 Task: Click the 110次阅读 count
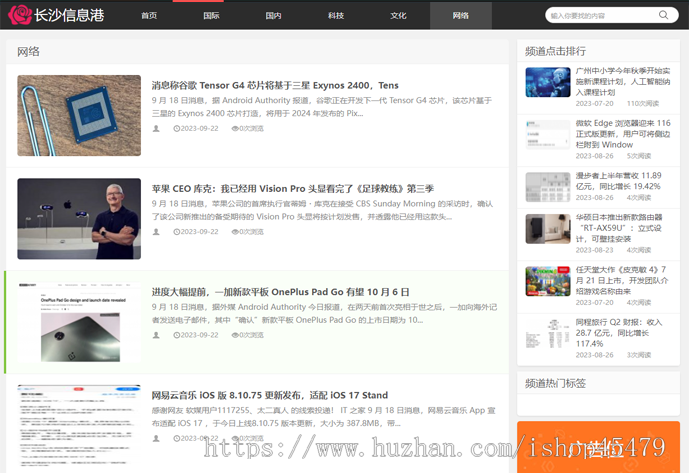[x=643, y=104]
